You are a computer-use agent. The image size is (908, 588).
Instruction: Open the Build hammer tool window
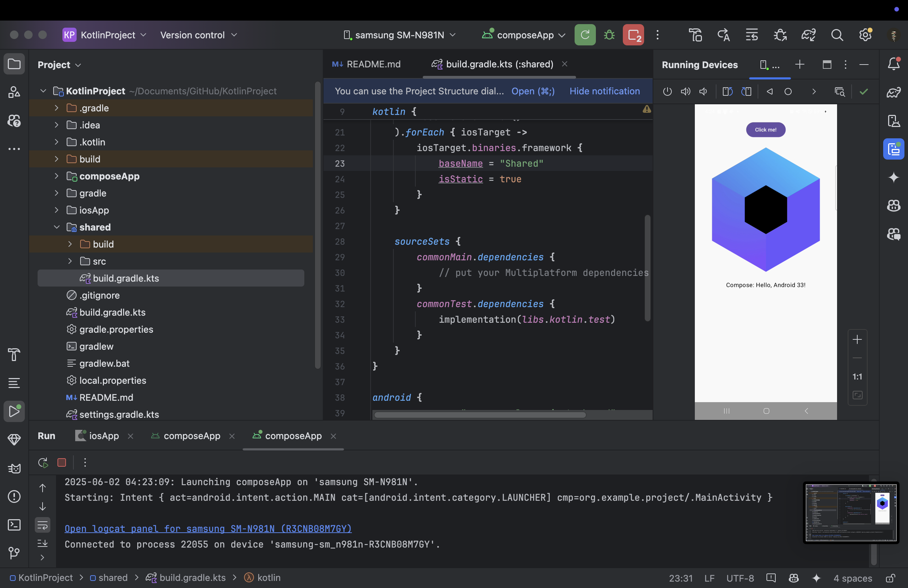14,355
